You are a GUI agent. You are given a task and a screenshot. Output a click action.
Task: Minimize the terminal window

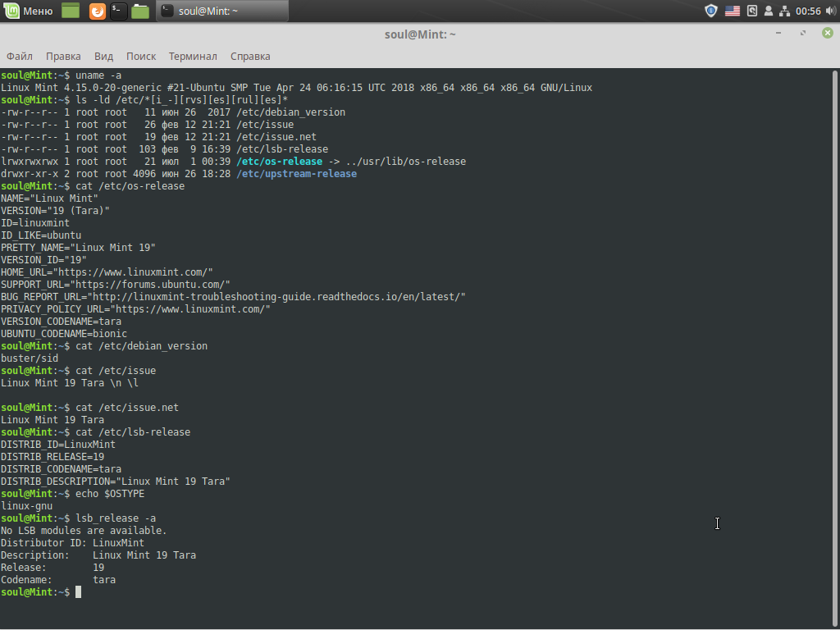point(778,33)
